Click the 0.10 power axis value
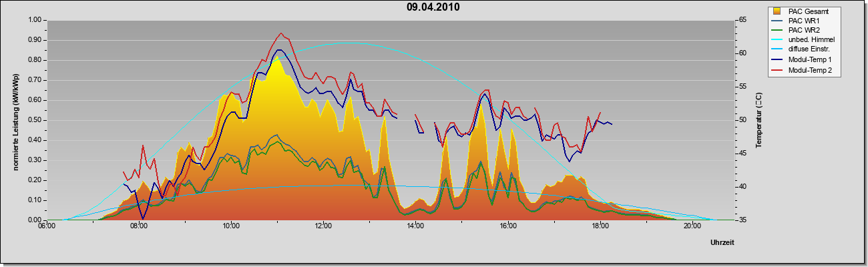The width and height of the screenshot is (868, 267). (35, 200)
